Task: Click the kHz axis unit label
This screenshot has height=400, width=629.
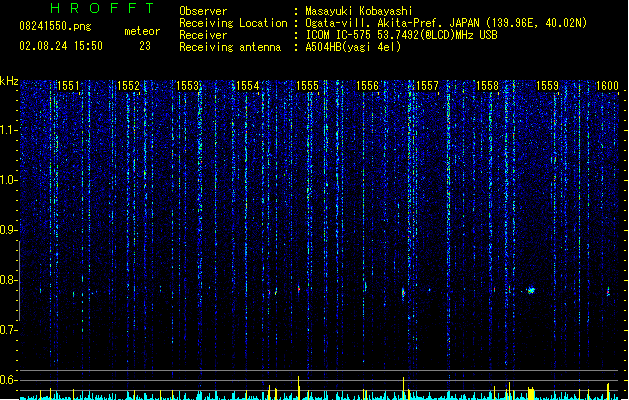Action: (x=9, y=81)
